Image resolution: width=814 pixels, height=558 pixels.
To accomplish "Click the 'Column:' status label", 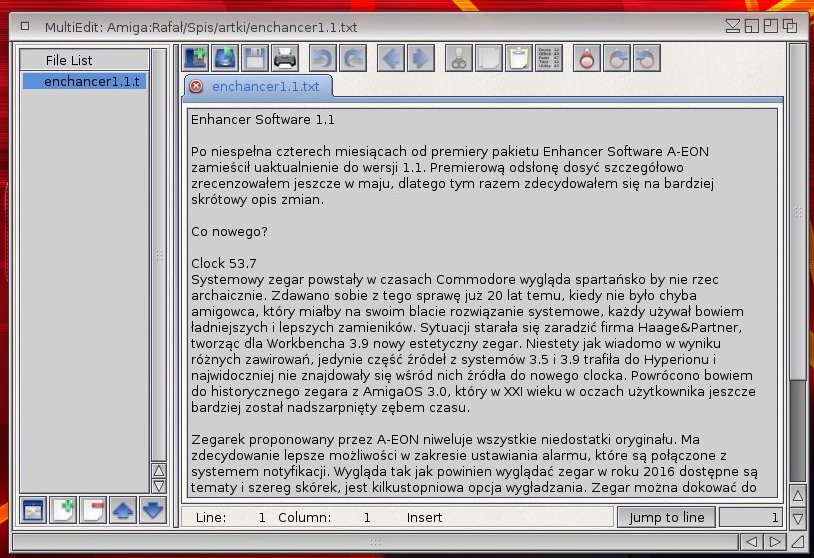I will pos(304,518).
